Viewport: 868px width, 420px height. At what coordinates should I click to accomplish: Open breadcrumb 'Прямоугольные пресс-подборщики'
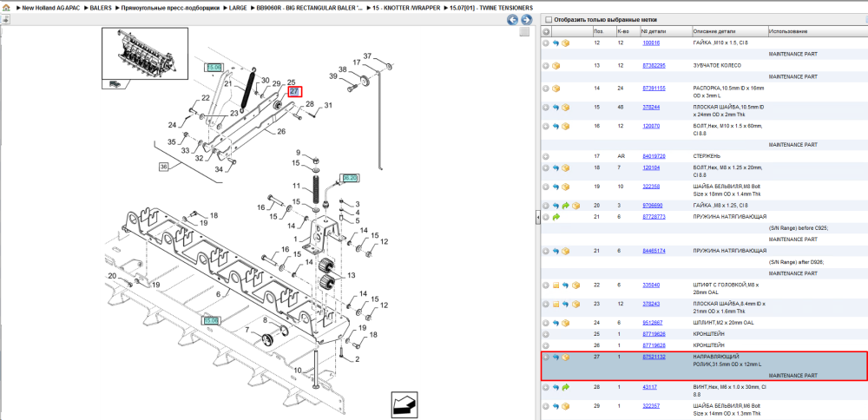point(170,9)
